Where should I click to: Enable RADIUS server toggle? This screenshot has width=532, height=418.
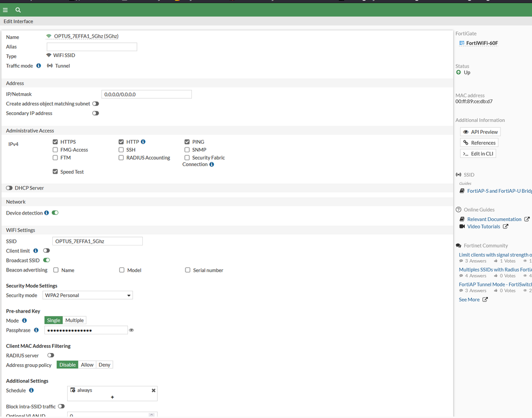point(51,355)
